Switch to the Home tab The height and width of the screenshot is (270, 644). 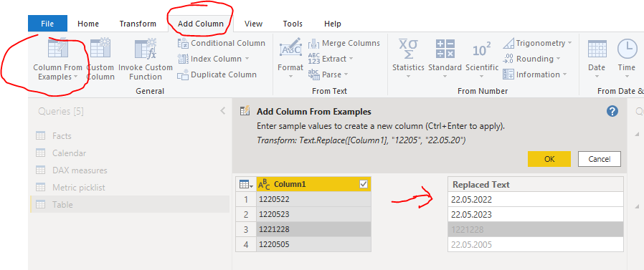pyautogui.click(x=88, y=24)
